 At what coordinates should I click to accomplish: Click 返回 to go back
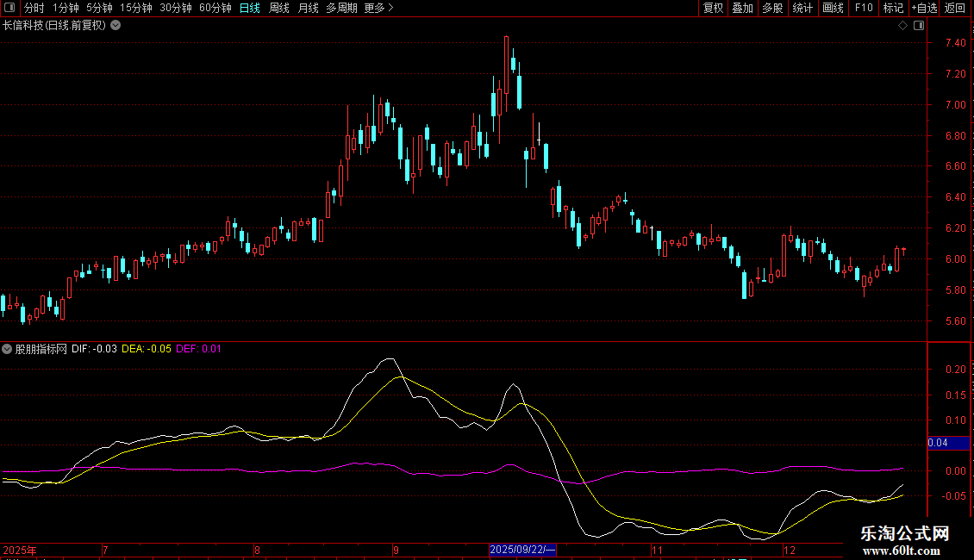pyautogui.click(x=955, y=8)
